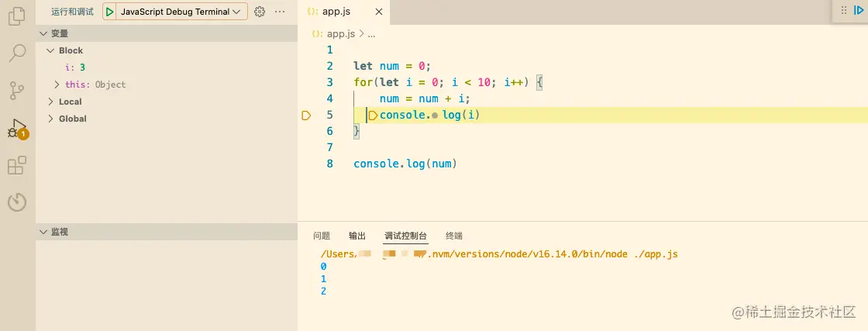Screen dimensions: 868x331
Task: Switch to the 输出 panel tab
Action: (x=357, y=236)
